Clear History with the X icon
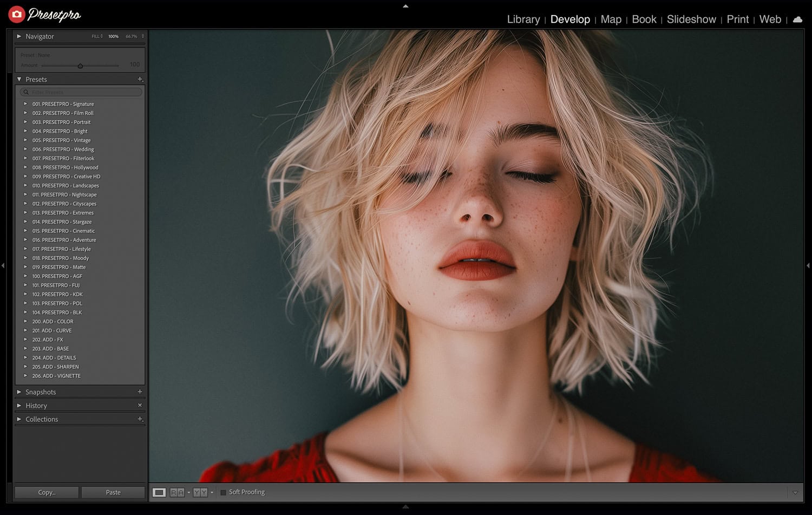Viewport: 812px width, 515px height. point(140,405)
